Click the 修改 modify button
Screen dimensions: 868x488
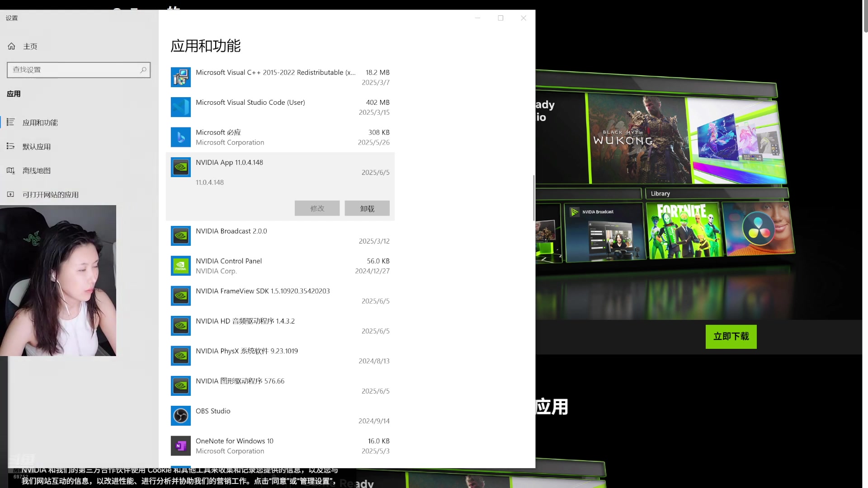[x=317, y=208]
